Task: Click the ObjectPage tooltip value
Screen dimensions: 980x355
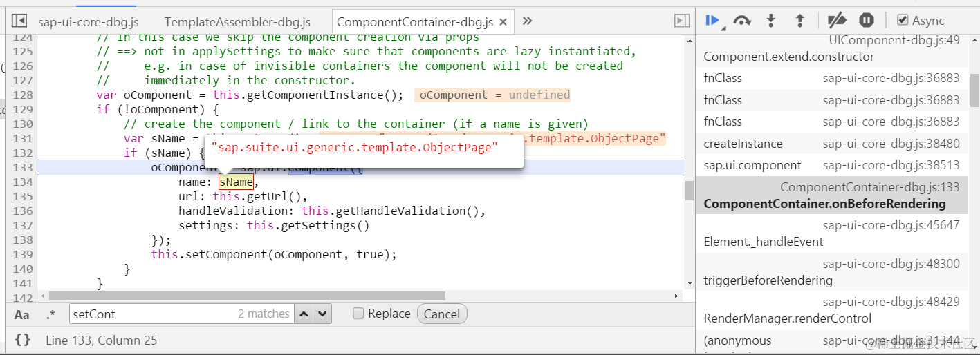Action: pos(355,148)
